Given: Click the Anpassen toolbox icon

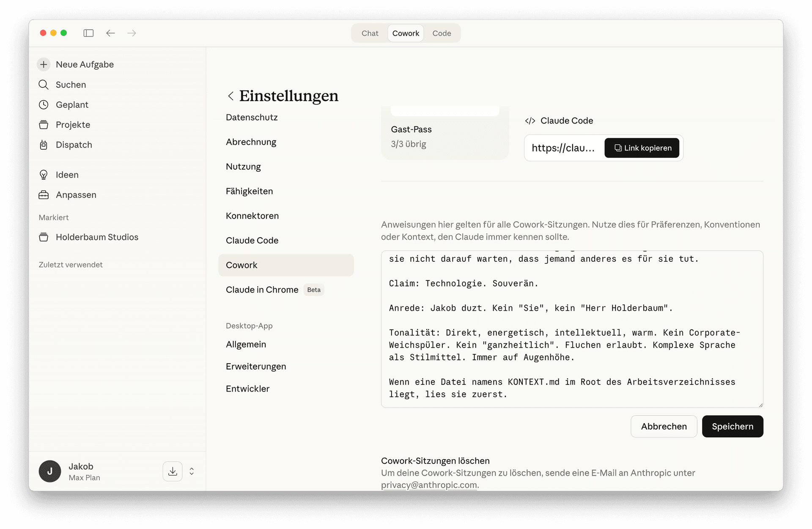Looking at the screenshot, I should tap(44, 195).
